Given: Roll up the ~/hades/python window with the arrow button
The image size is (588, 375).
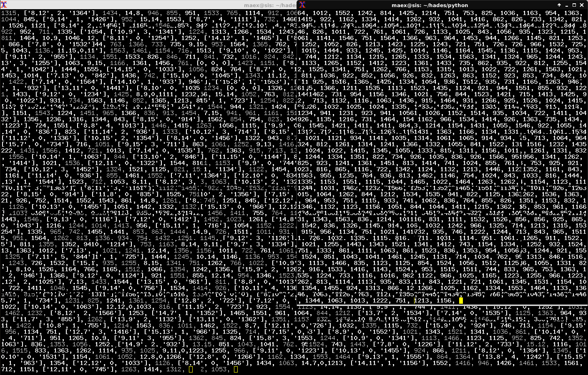Looking at the screenshot, I should (x=559, y=5).
